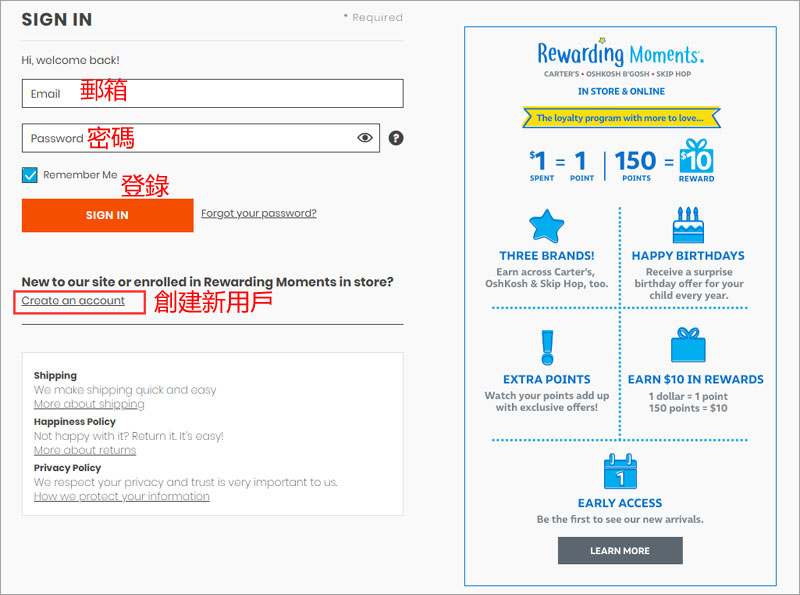Click the Remember Me label
This screenshot has height=595, width=800.
pos(80,175)
